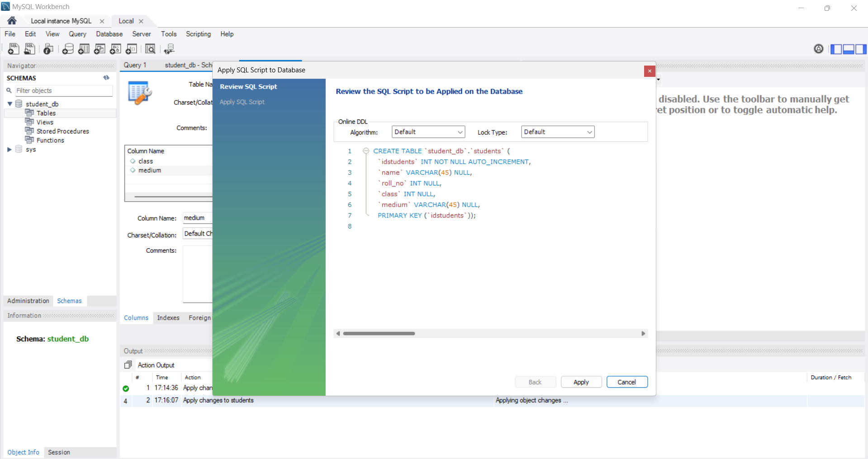Click the green success status icon
Image resolution: width=868 pixels, height=459 pixels.
click(126, 388)
